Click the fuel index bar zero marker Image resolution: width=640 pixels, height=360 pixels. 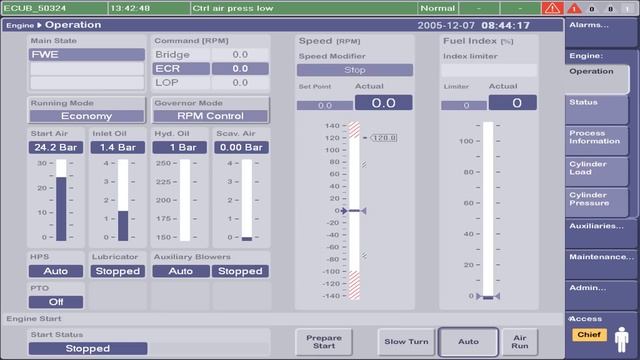click(488, 297)
